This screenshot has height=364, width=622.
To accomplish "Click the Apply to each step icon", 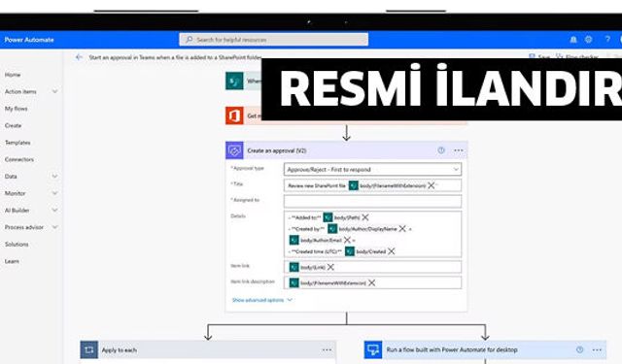I will pos(88,349).
